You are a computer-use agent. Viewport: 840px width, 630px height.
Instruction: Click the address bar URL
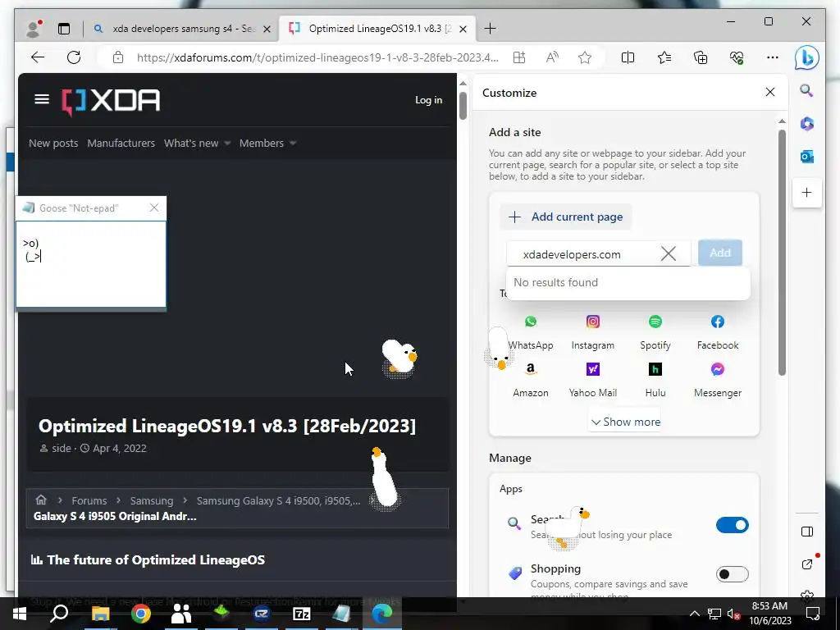pos(317,57)
